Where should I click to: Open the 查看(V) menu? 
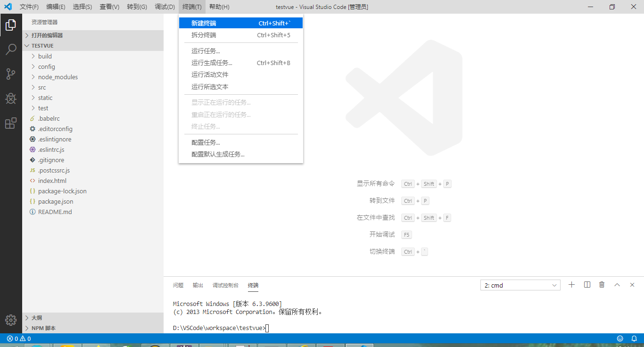pyautogui.click(x=109, y=7)
